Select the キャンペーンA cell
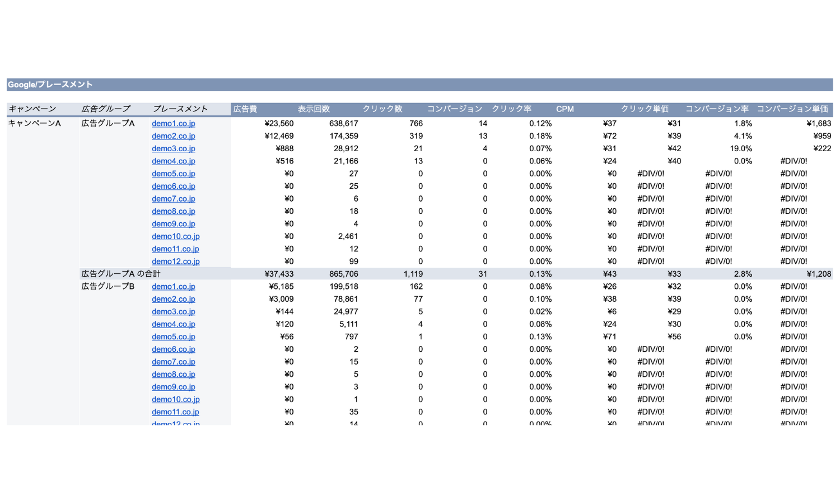Screen dimensions: 840x504 pyautogui.click(x=34, y=123)
